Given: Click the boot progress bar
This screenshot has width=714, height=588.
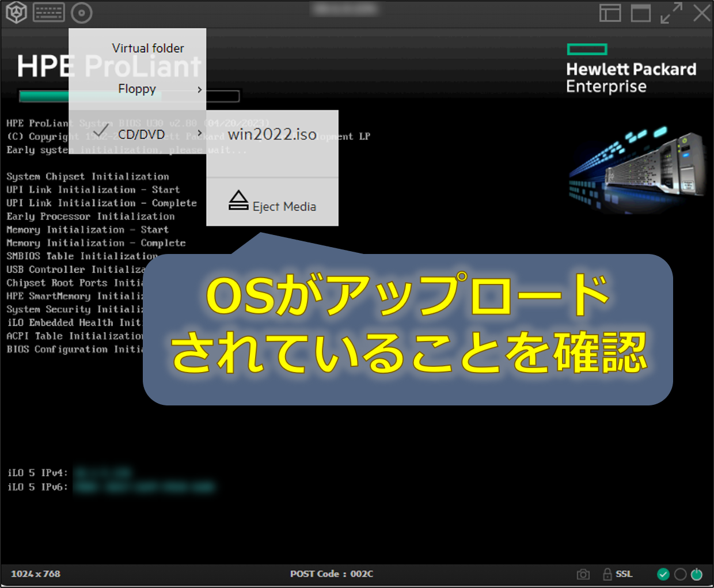Looking at the screenshot, I should click(x=130, y=96).
